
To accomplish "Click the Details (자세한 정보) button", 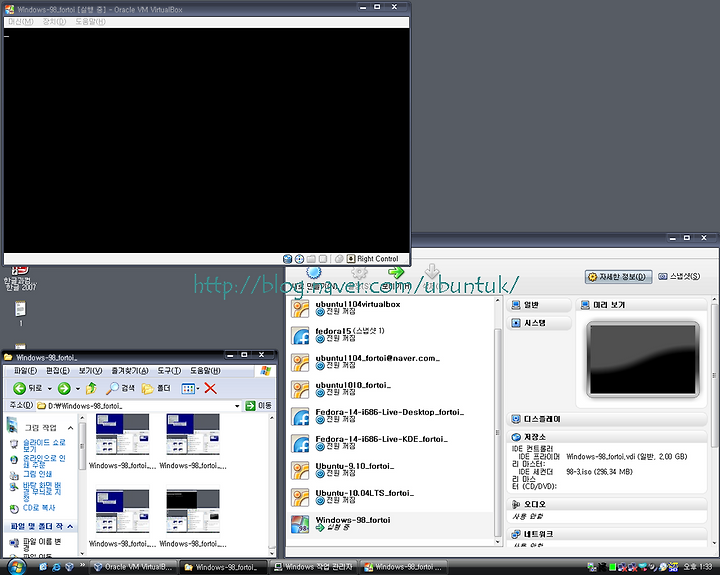I will (618, 276).
